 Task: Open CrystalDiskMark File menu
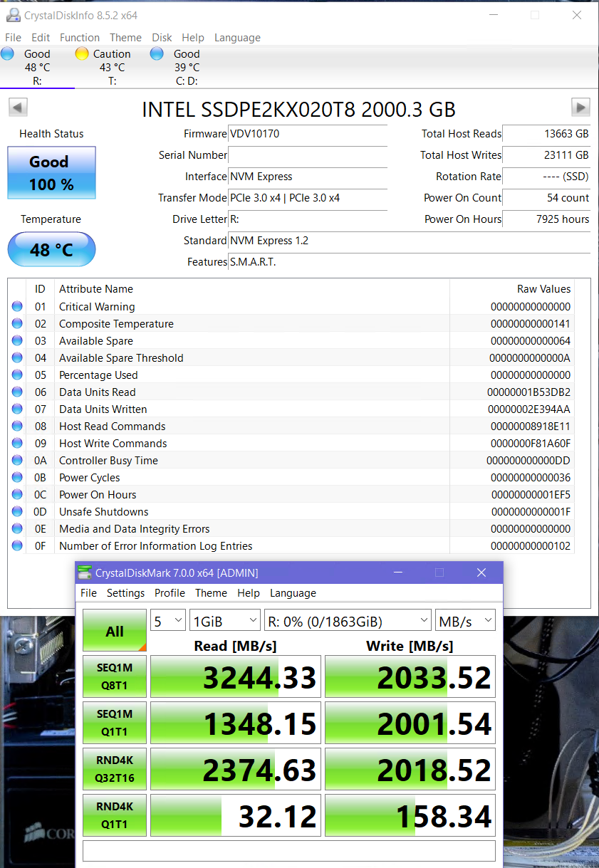pyautogui.click(x=88, y=593)
